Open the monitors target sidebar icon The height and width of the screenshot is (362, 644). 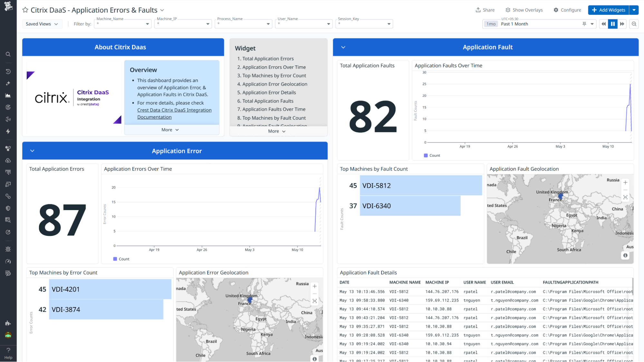pyautogui.click(x=8, y=107)
